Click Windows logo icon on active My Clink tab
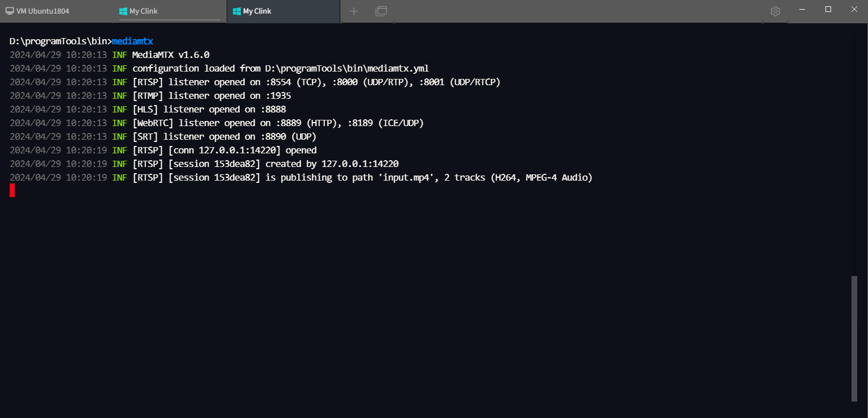868x418 pixels. coord(237,11)
